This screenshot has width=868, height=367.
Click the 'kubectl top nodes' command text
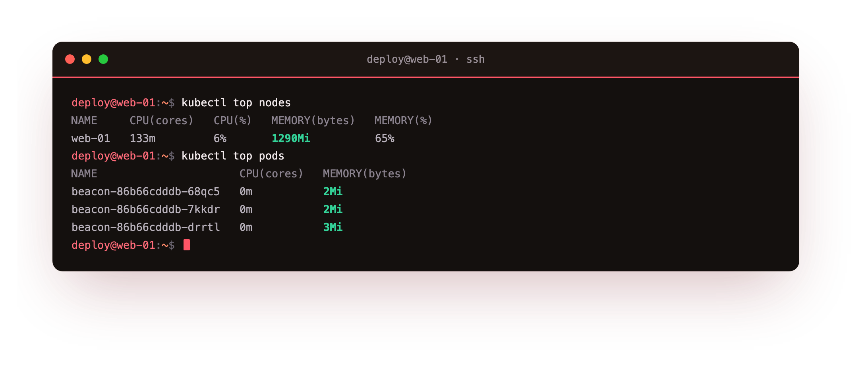236,103
